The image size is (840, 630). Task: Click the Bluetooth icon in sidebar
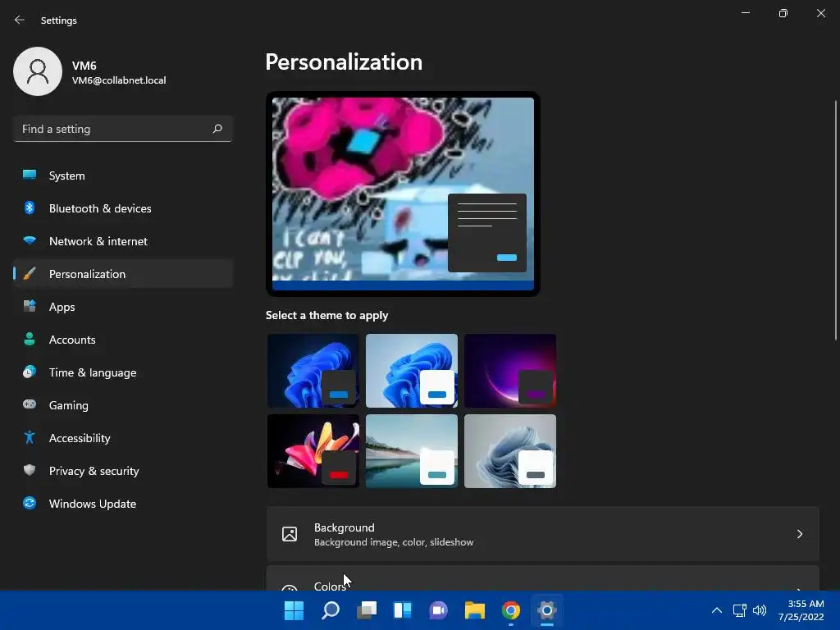(30, 208)
